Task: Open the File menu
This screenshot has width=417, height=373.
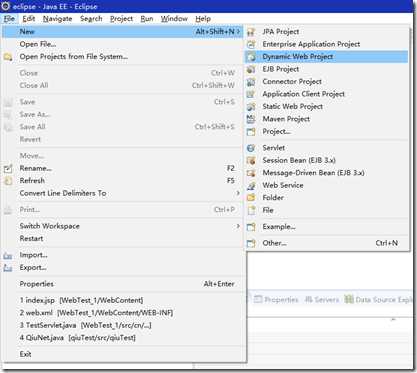Action: click(x=9, y=19)
